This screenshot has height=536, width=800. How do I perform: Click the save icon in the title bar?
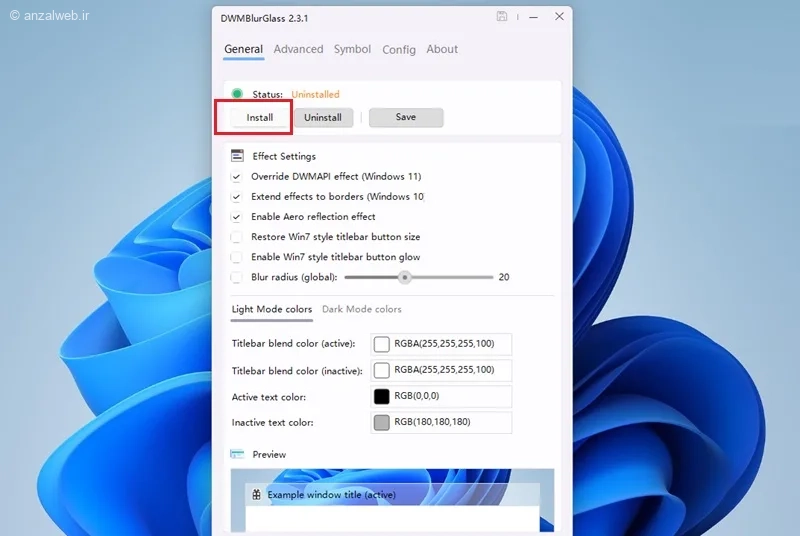502,16
